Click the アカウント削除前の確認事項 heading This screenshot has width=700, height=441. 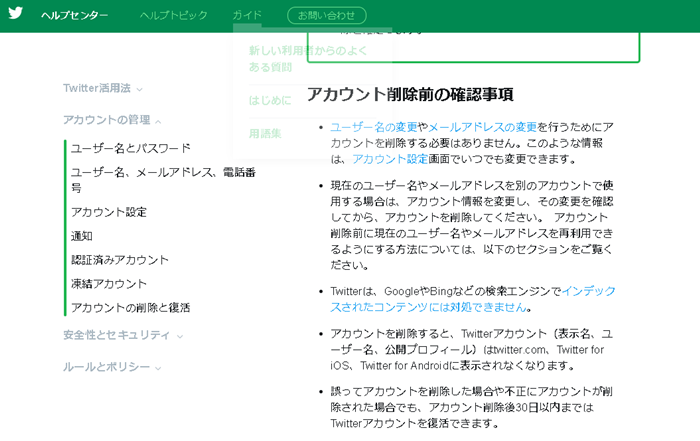410,95
